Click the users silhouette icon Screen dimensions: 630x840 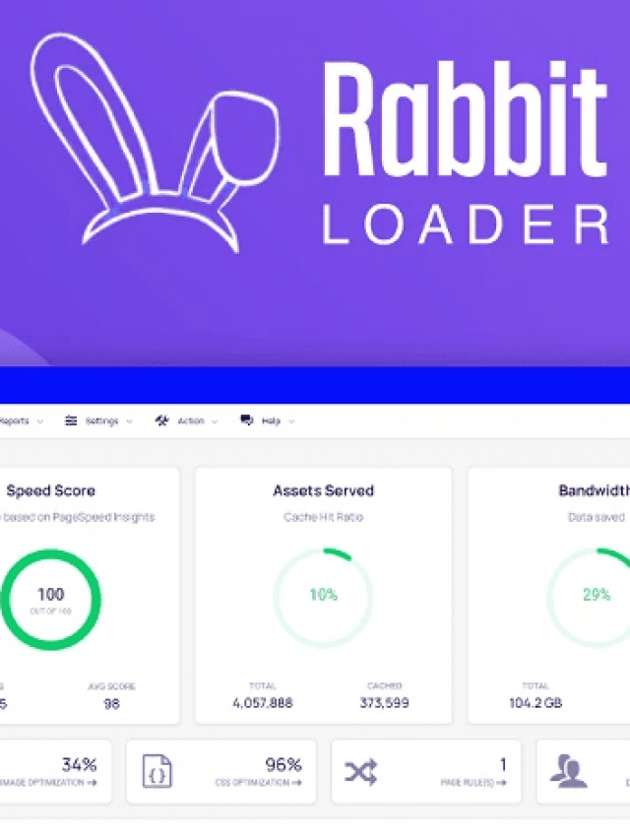click(x=568, y=771)
